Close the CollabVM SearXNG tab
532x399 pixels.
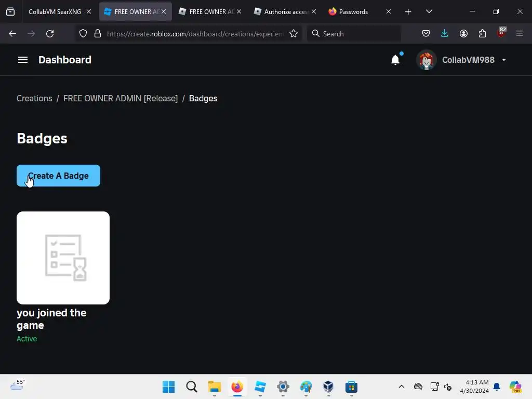(88, 12)
